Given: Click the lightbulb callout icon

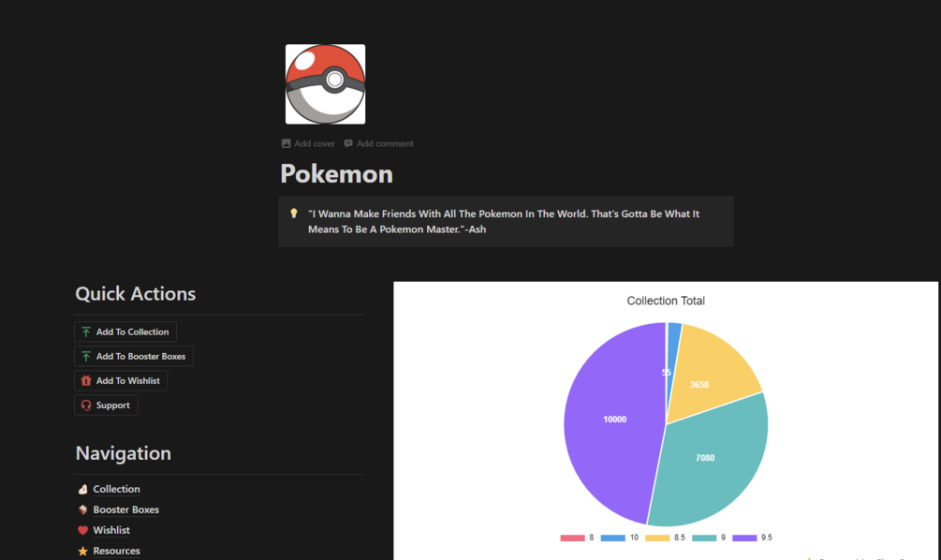Looking at the screenshot, I should (x=293, y=214).
